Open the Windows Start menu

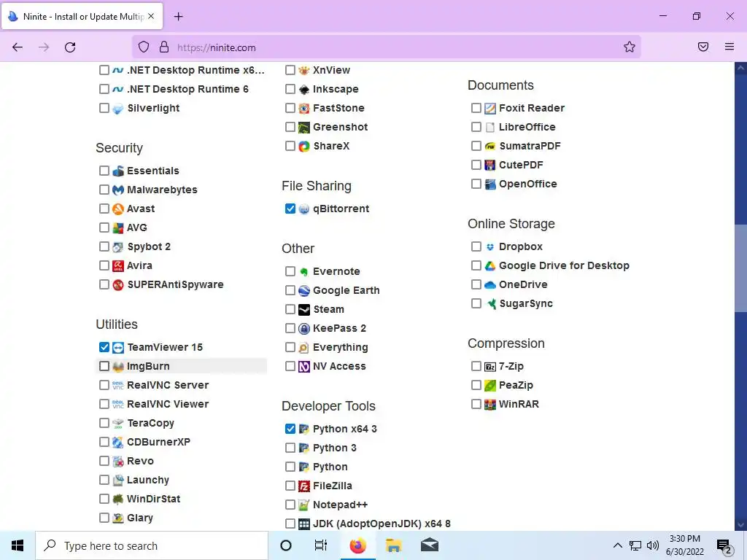tap(18, 545)
